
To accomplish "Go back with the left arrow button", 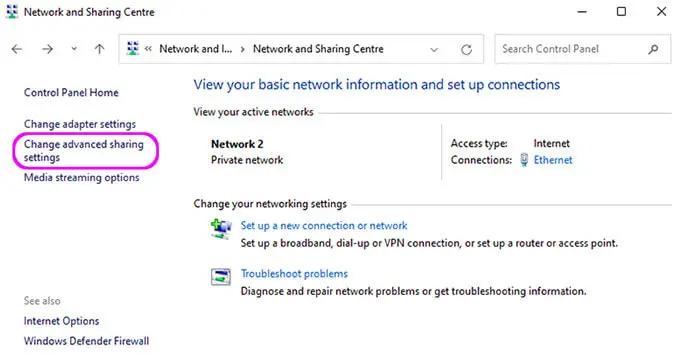I will coord(17,49).
